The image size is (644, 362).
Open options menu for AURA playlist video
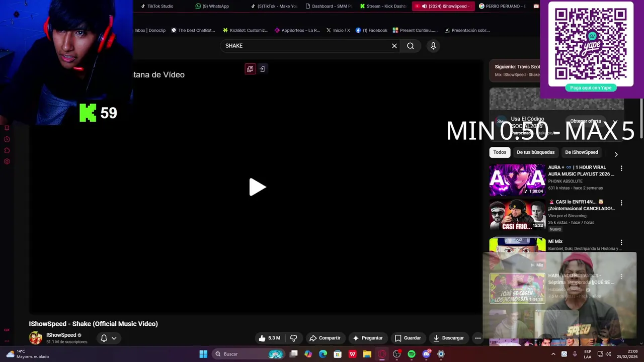(621, 168)
